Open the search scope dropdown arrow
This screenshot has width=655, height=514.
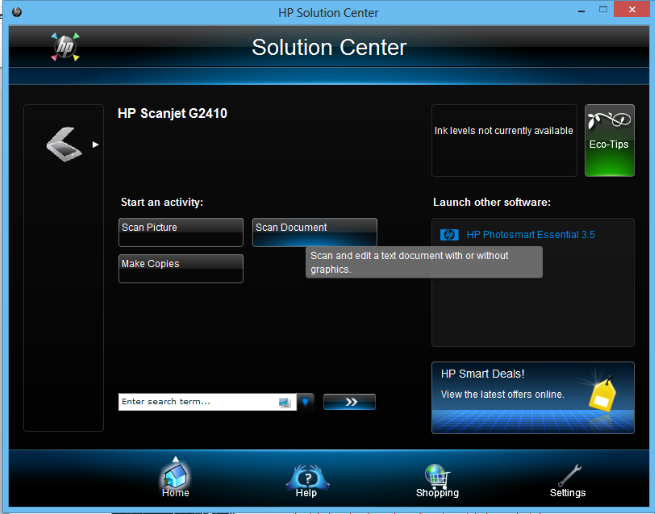coord(305,402)
